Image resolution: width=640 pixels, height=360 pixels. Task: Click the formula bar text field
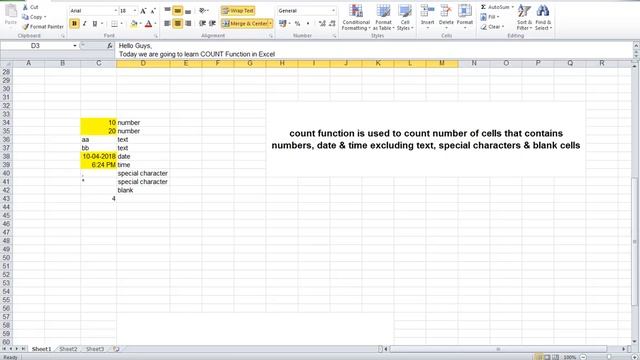coord(373,50)
